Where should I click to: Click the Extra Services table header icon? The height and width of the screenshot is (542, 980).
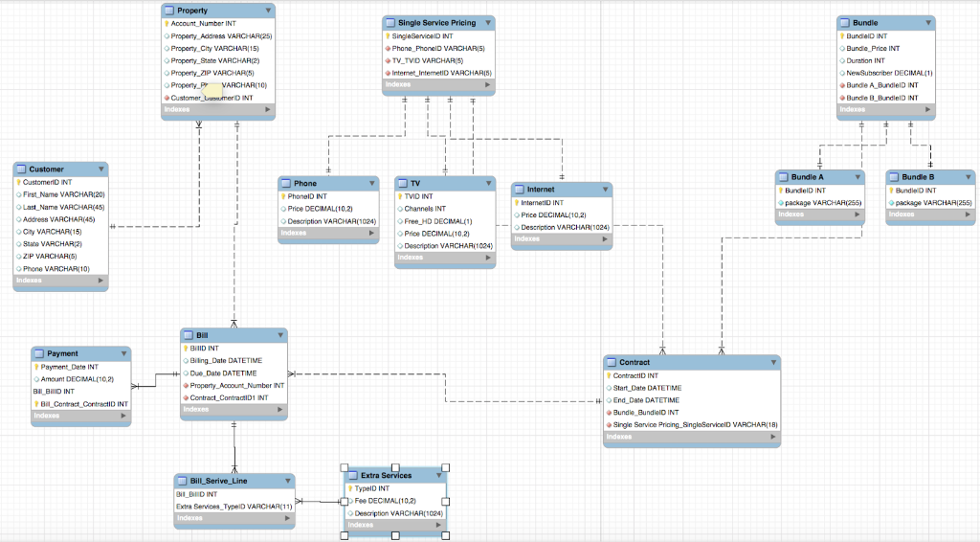pyautogui.click(x=351, y=476)
